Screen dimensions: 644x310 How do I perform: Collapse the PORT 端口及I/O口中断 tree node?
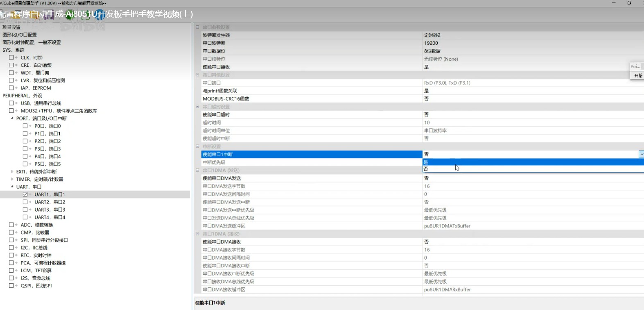12,119
